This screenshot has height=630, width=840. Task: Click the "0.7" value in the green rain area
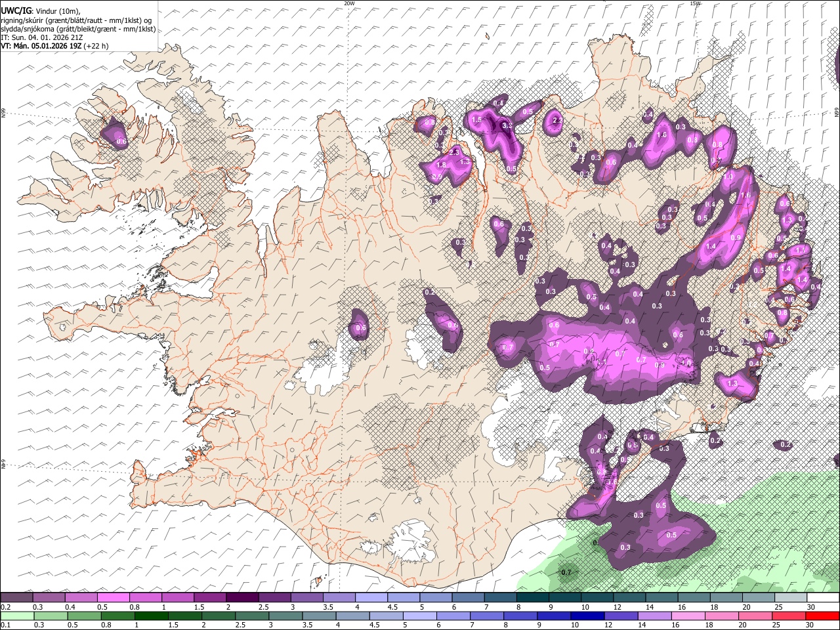[x=566, y=572]
